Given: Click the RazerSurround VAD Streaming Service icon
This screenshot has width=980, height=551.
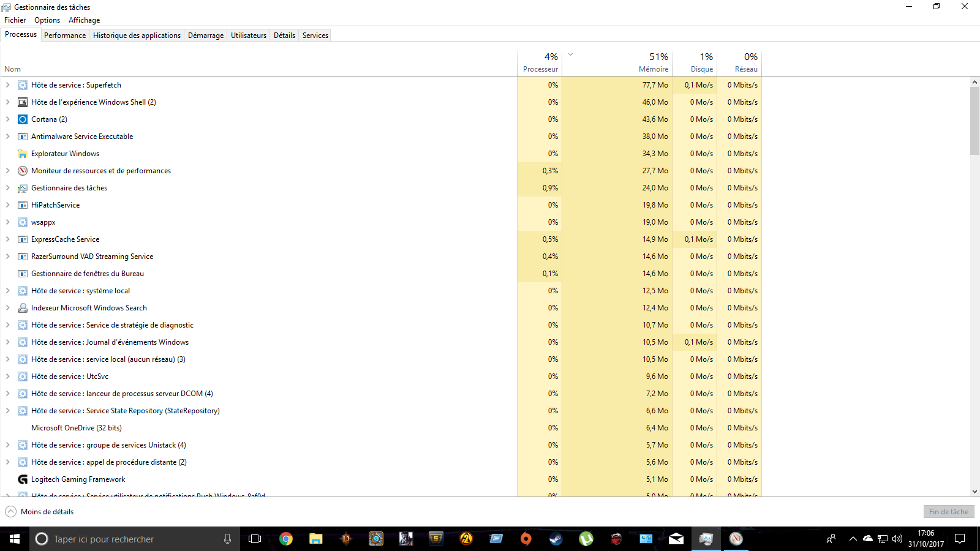Looking at the screenshot, I should tap(23, 257).
